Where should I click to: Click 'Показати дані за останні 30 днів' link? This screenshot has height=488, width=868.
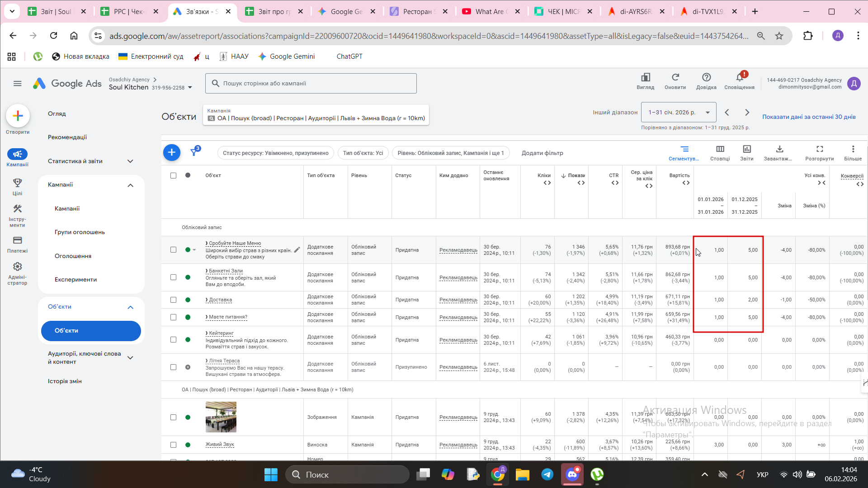[809, 117]
